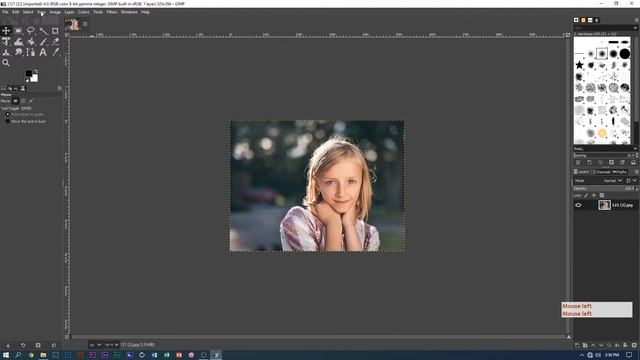Set Move mode to layer

[16, 101]
